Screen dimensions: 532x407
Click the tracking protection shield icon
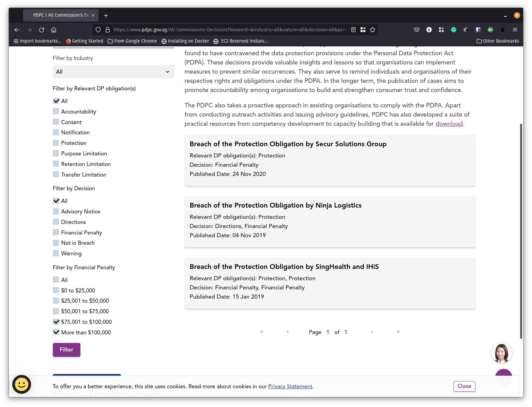(98, 30)
